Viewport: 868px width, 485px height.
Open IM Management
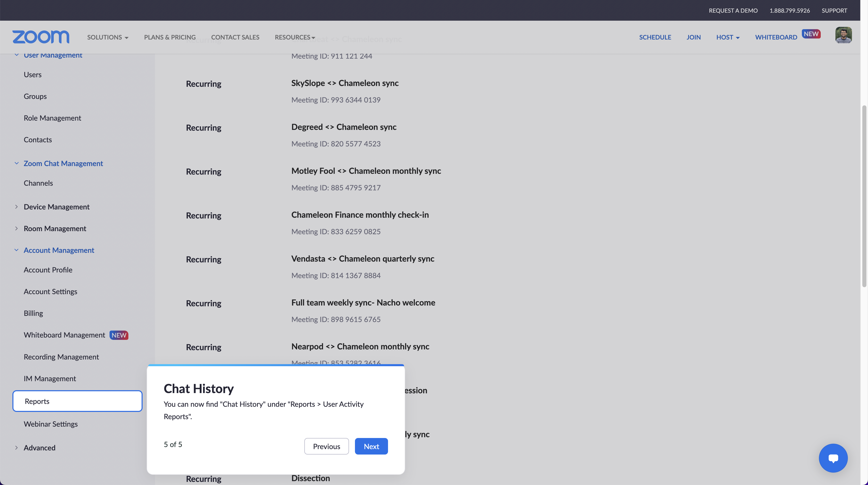pos(50,379)
